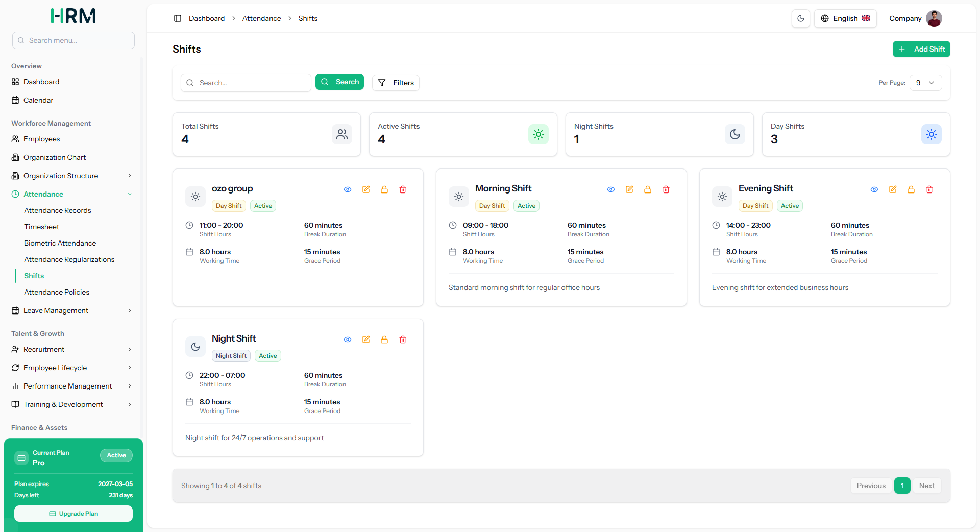
Task: Lock the Evening Shift using padlock icon
Action: tap(911, 189)
